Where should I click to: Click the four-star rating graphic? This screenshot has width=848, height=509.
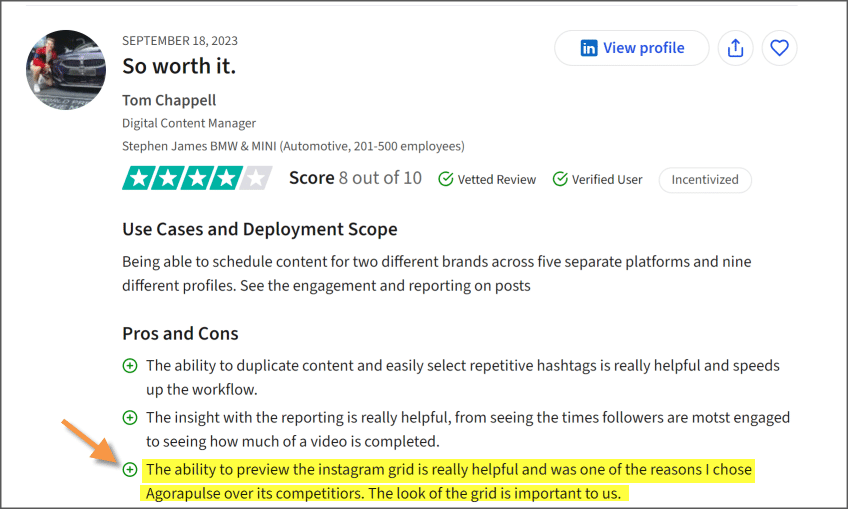(x=197, y=178)
